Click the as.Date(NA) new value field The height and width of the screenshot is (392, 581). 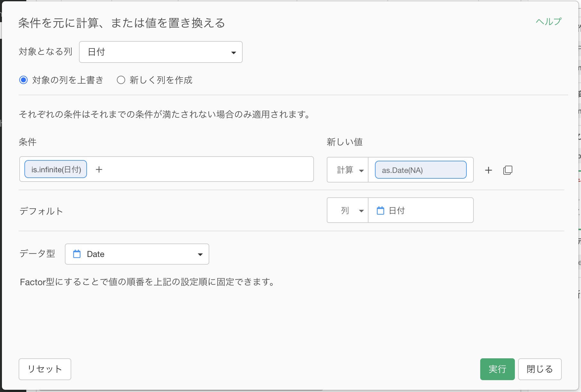tap(421, 170)
